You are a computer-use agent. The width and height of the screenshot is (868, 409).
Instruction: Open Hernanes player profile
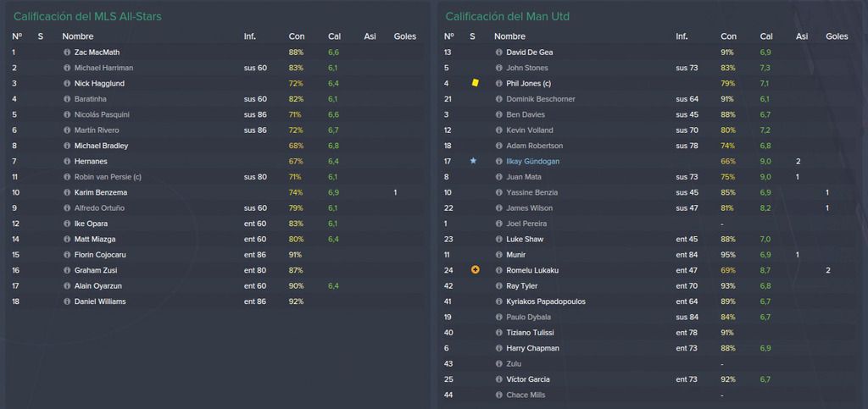[91, 162]
